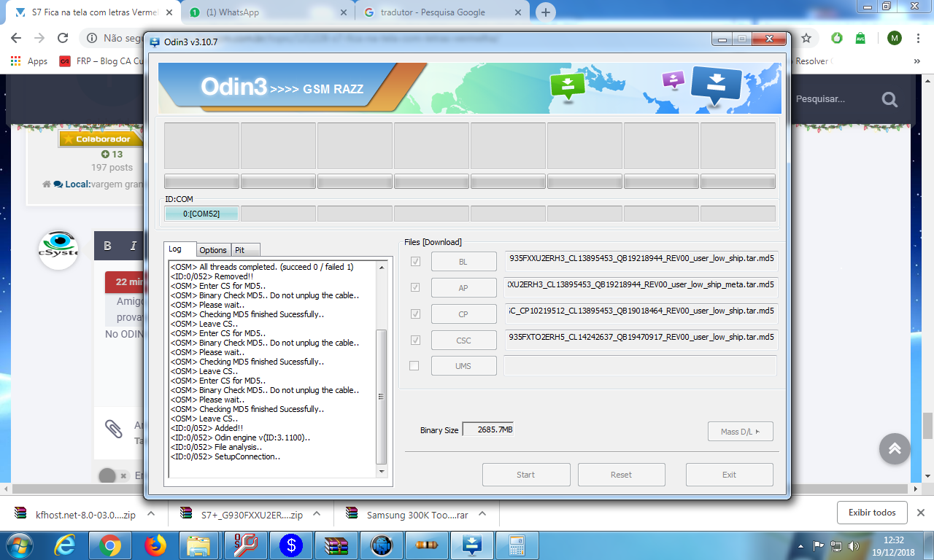Screen dimensions: 934x560
Task: Launch Firefox from the taskbar
Action: [x=155, y=545]
